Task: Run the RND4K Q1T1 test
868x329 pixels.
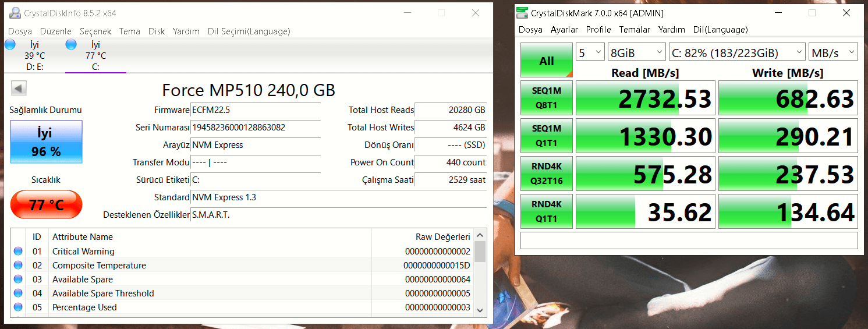Action: 547,211
